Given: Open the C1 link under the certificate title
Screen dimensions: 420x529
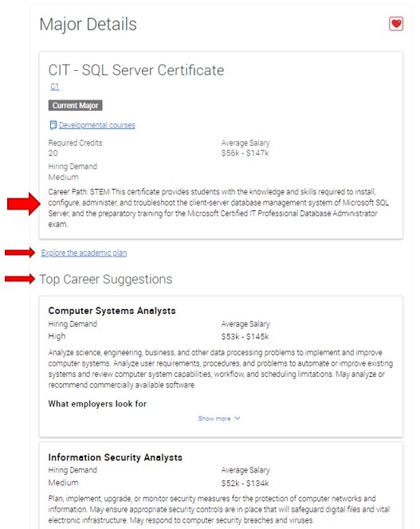Looking at the screenshot, I should [55, 87].
